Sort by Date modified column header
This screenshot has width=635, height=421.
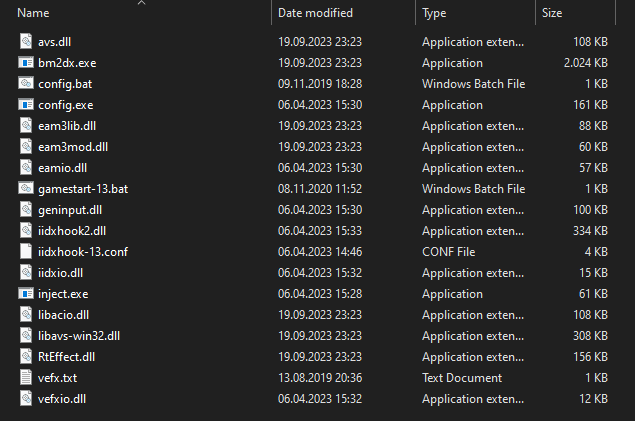coord(314,13)
